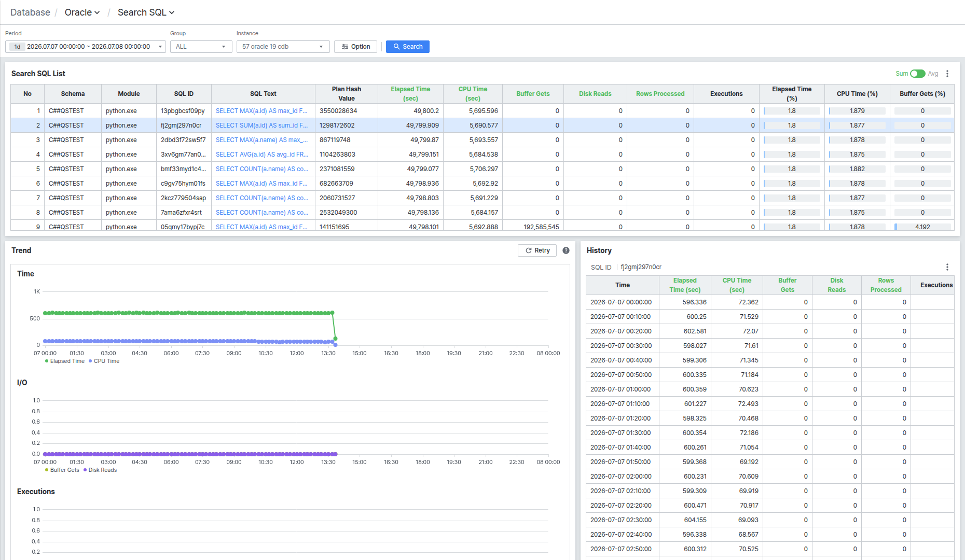Click the Trend help question-mark icon
The height and width of the screenshot is (560, 965).
(566, 250)
